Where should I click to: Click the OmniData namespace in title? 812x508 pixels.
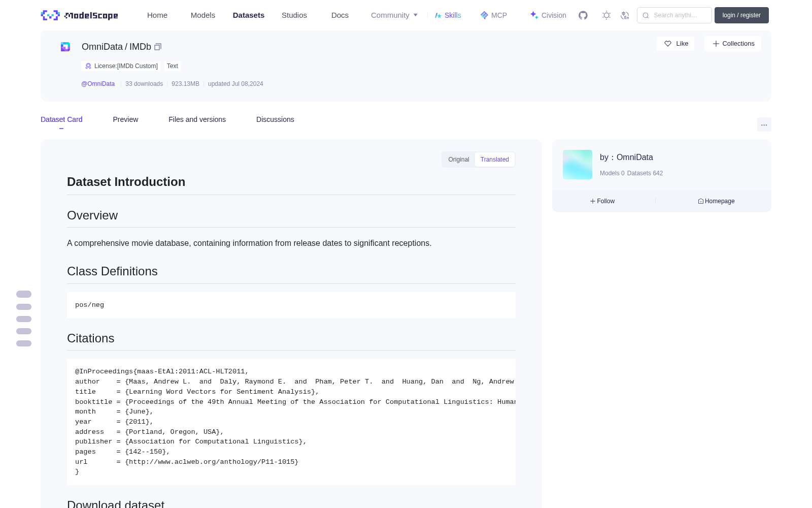click(102, 47)
